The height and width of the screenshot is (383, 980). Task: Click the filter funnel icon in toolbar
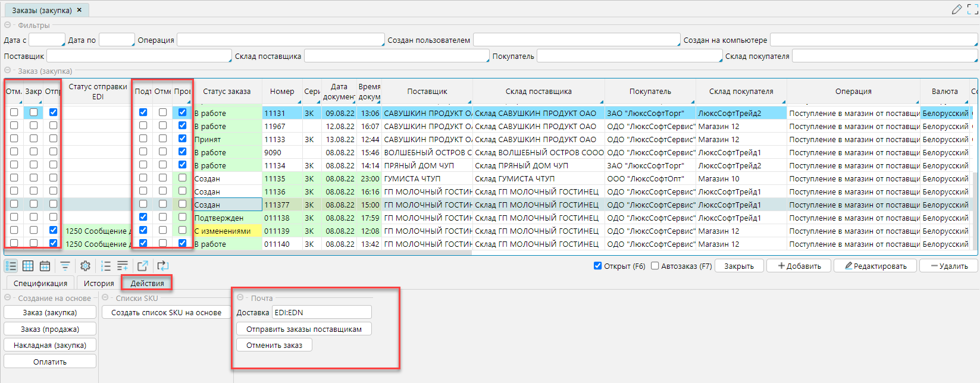(x=65, y=266)
